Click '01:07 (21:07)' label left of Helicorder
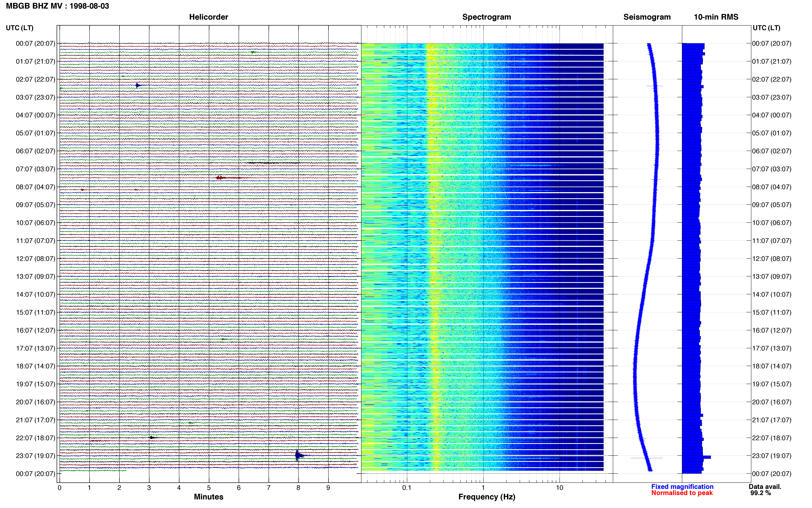The image size is (812, 508). click(36, 61)
